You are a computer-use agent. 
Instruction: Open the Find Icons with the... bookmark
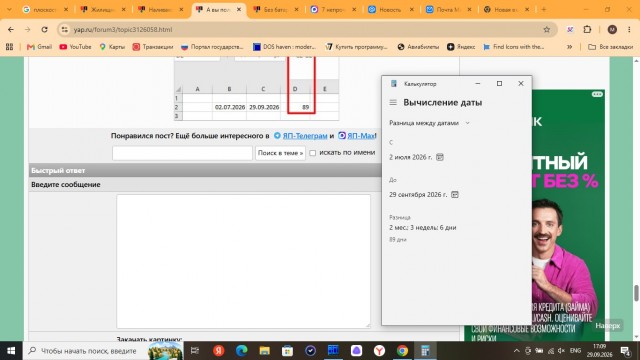coord(513,47)
